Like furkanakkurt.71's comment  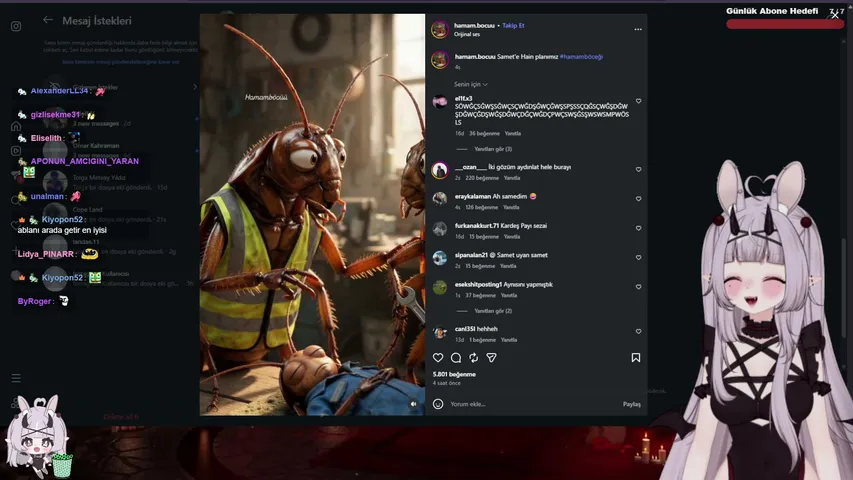coord(639,228)
